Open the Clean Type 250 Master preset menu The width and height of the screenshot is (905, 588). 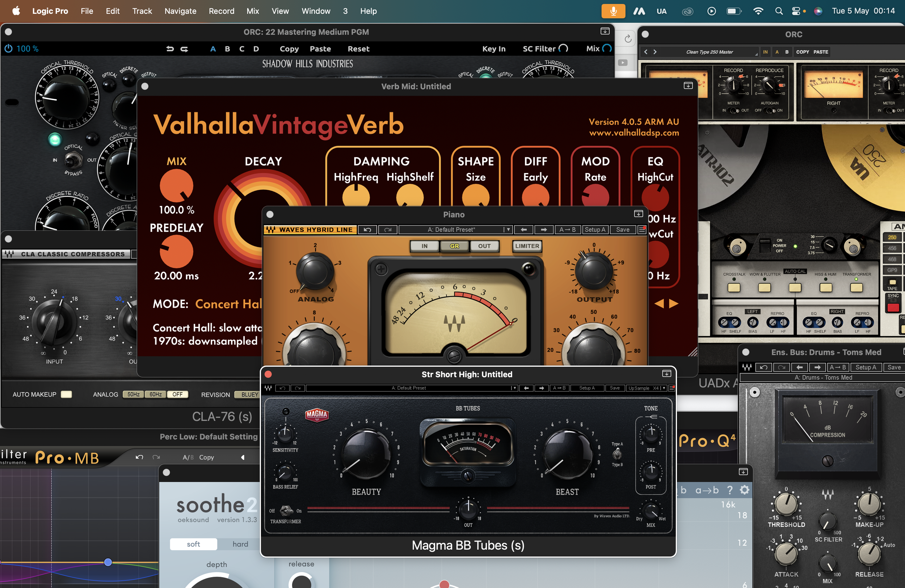(x=710, y=52)
